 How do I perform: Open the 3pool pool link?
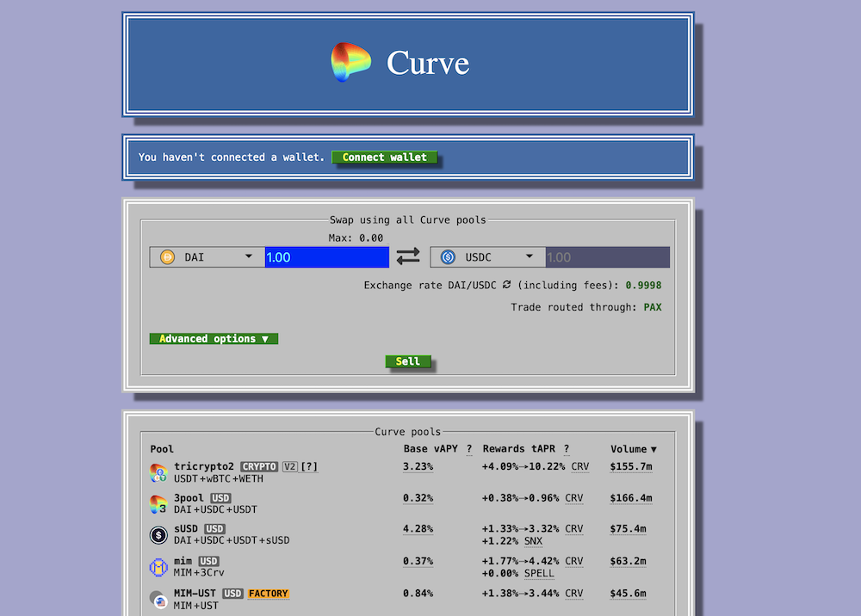[189, 497]
